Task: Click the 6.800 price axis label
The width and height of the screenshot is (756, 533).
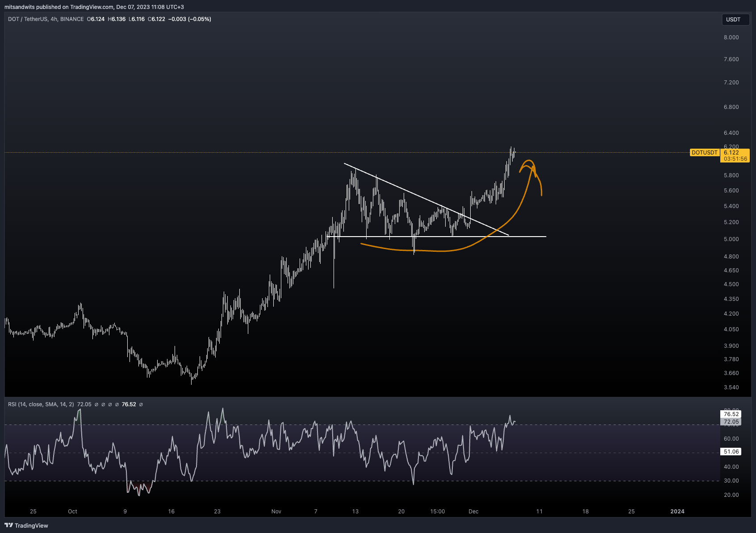Action: pos(731,107)
